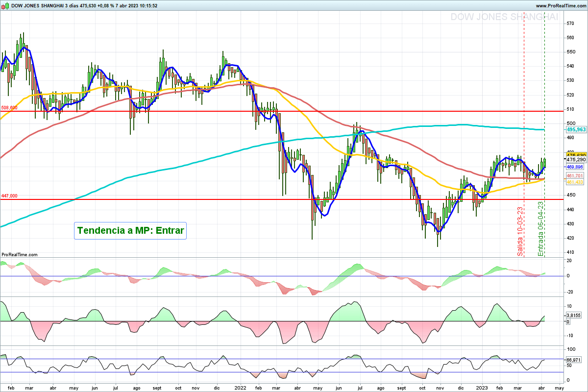Click the red 461,701 moving average tag
588x392 pixels.
(576, 175)
